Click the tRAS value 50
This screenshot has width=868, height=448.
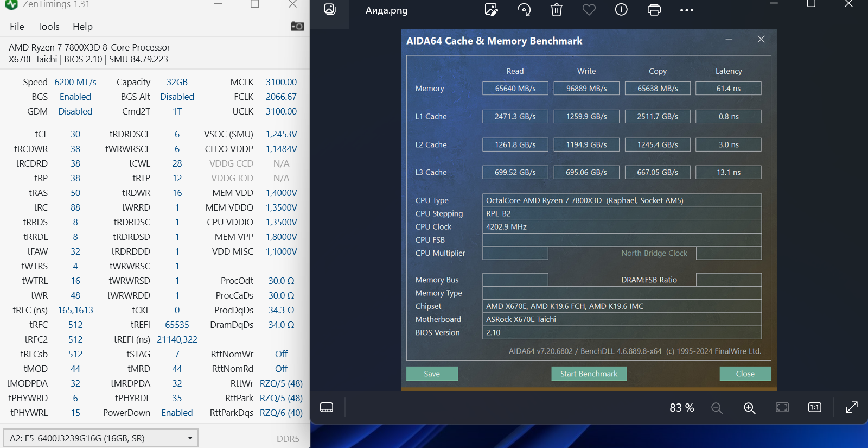(75, 193)
